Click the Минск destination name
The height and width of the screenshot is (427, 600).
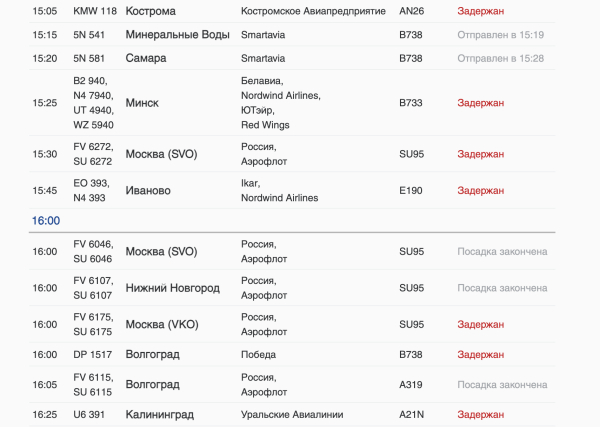(142, 103)
